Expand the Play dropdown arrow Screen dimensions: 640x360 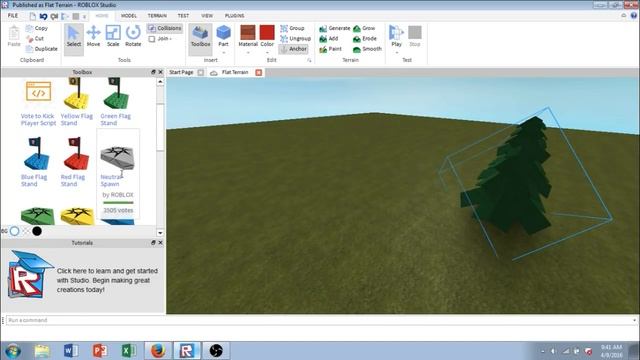tap(396, 53)
